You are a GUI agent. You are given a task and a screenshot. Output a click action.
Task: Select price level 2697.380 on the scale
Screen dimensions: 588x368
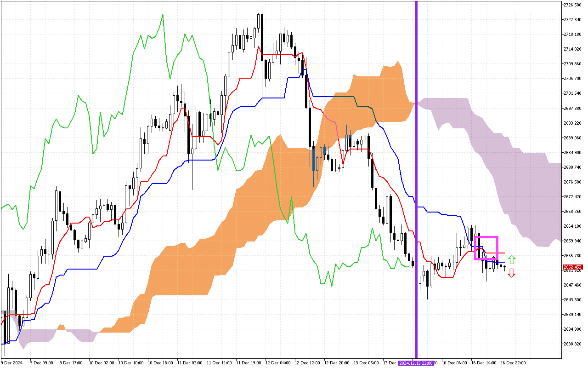[573, 108]
